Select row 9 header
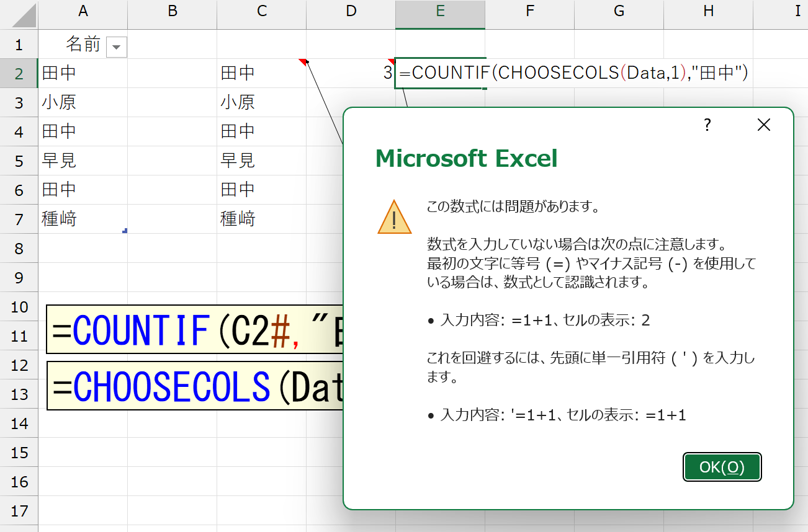808x532 pixels. 19,277
